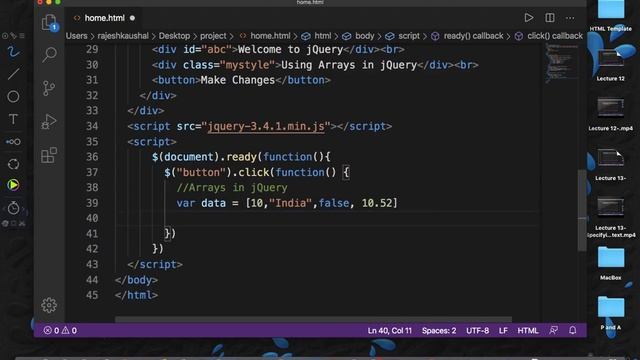The width and height of the screenshot is (640, 360).
Task: Click the html breadcrumb segment
Action: click(317, 36)
